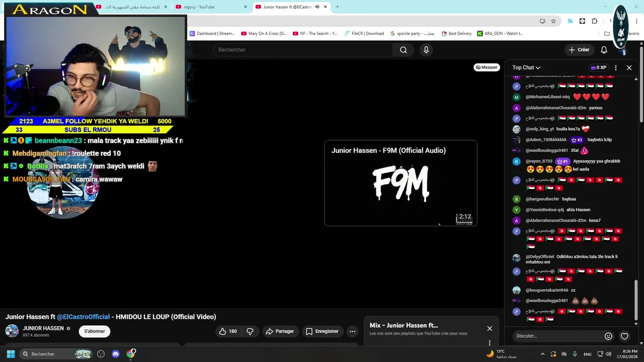Open Discord from the taskbar
644x362 pixels.
[x=116, y=354]
